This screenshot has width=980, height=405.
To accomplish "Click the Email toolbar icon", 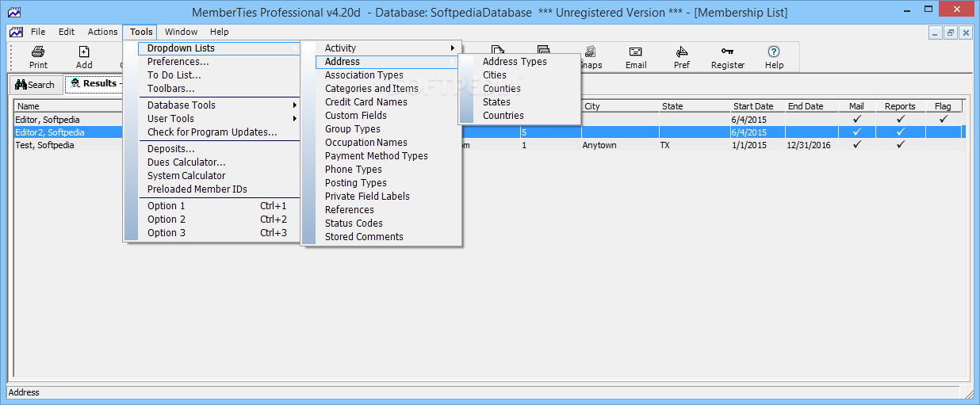I will [x=636, y=52].
